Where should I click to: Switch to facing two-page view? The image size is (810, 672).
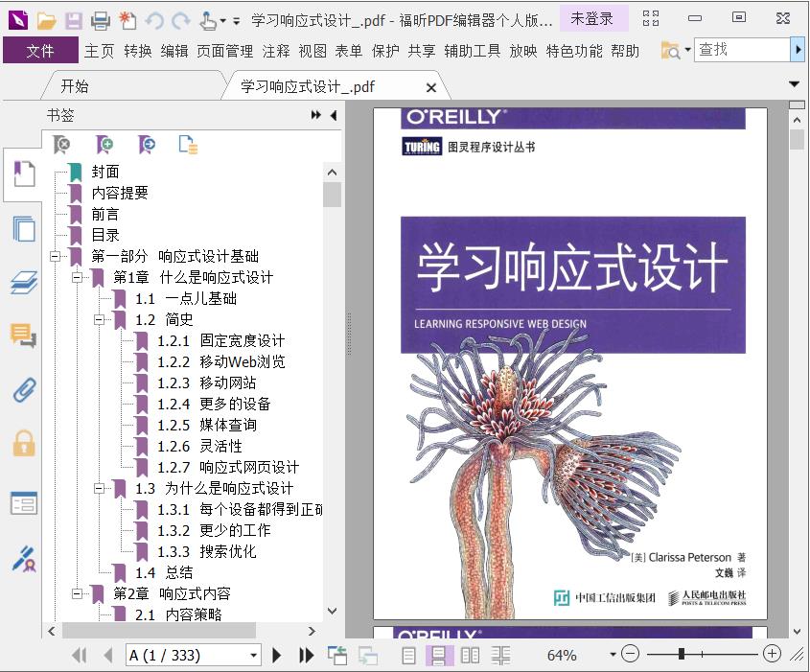pos(470,656)
